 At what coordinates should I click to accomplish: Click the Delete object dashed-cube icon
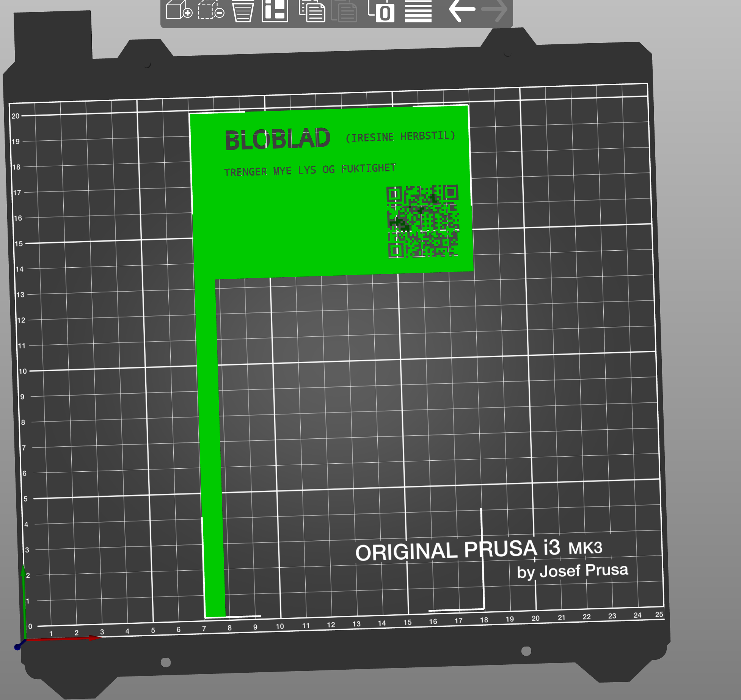210,10
